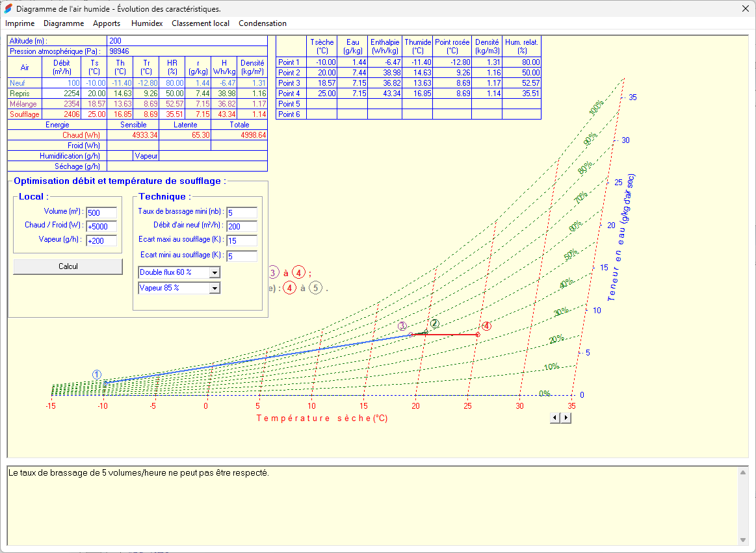Click the right chart scroll arrow
Screen dimensions: 756x553
pyautogui.click(x=565, y=417)
